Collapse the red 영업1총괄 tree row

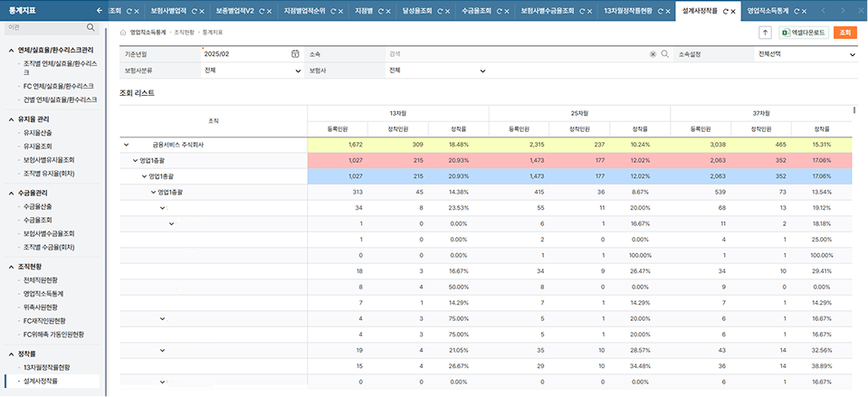point(136,160)
